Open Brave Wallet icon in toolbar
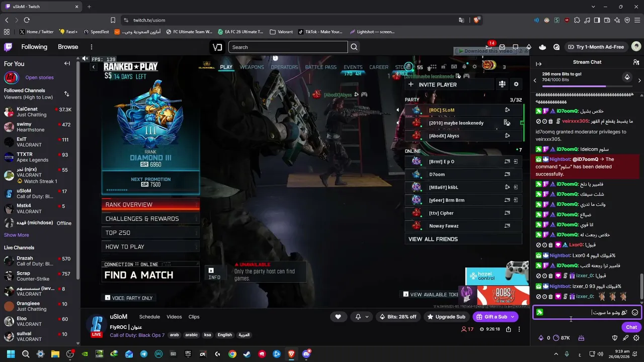 coord(607,20)
